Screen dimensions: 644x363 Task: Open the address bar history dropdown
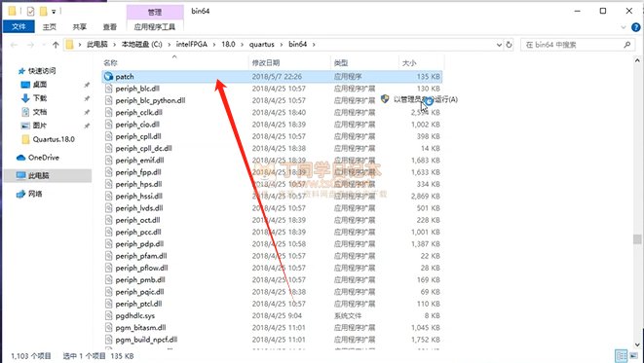pyautogui.click(x=499, y=45)
